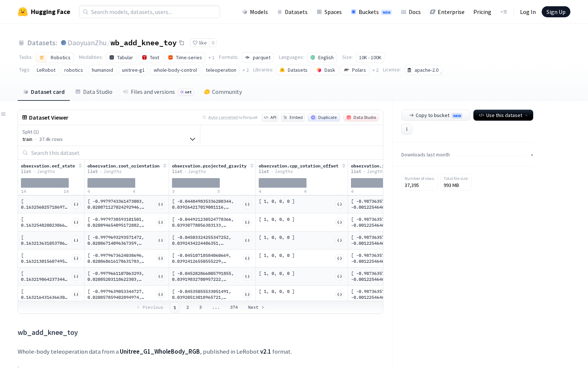Expand JSON cell for root_orientation -0.9979738593101501
Screen dimensions: 588x368
point(161,222)
